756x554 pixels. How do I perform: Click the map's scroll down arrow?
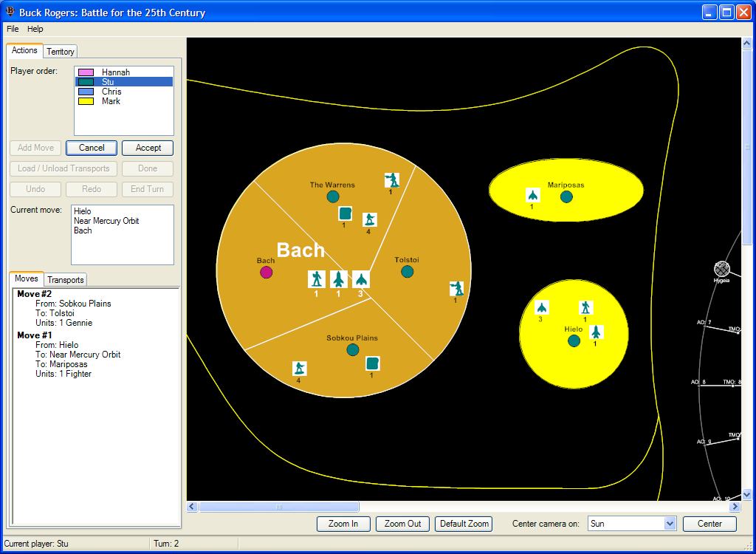pos(747,495)
